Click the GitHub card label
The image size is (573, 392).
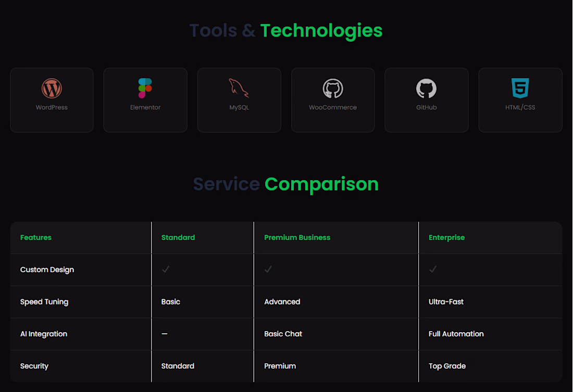point(427,107)
